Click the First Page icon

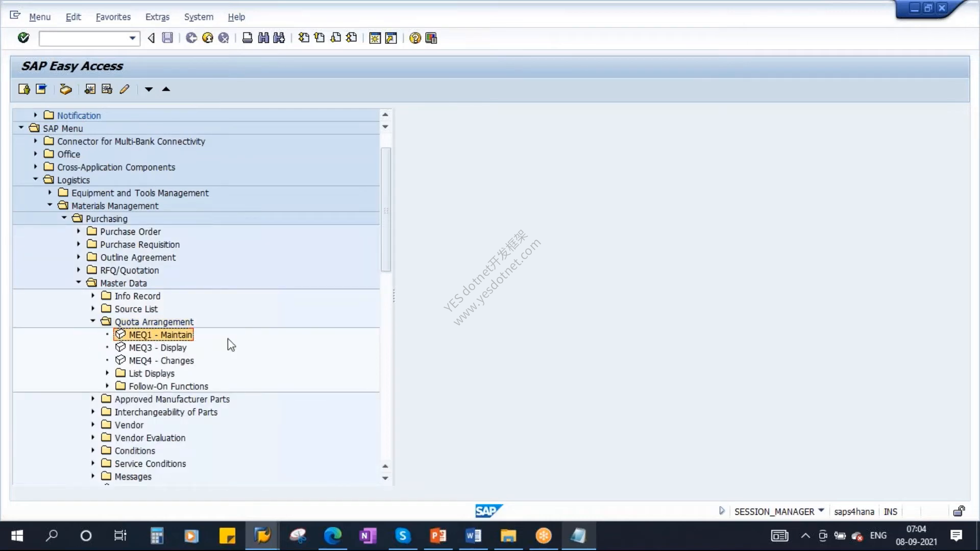[304, 38]
